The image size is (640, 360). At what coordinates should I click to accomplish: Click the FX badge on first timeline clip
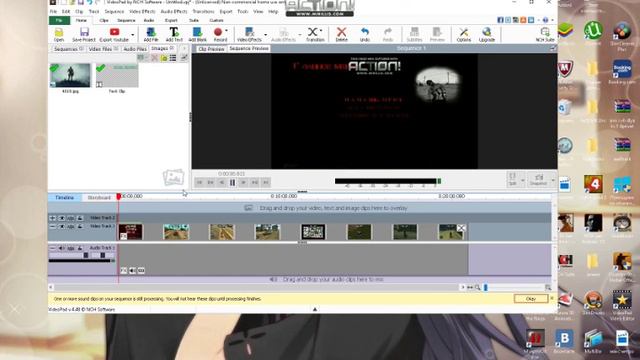coord(124,236)
